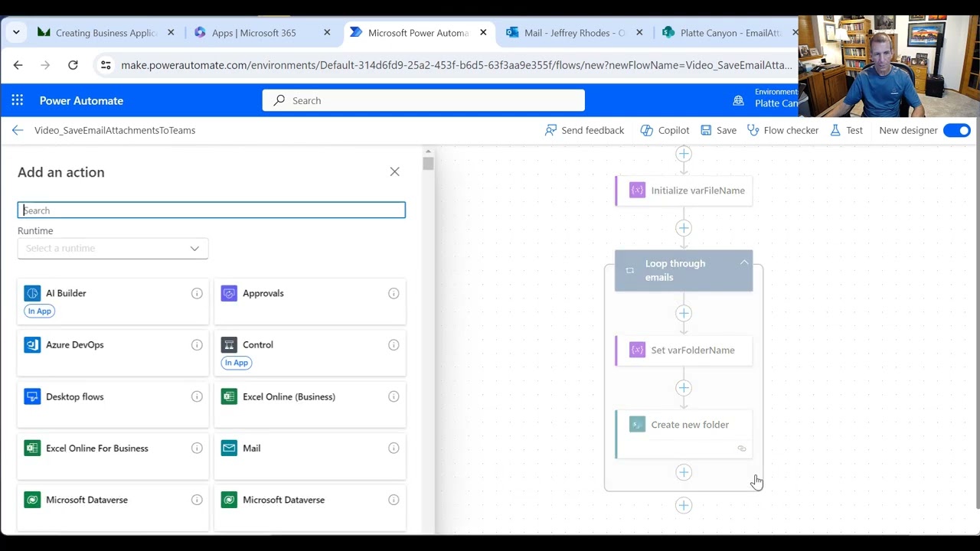Select the right Microsoft Dataverse connector
Screen dimensions: 980x551
(310, 508)
